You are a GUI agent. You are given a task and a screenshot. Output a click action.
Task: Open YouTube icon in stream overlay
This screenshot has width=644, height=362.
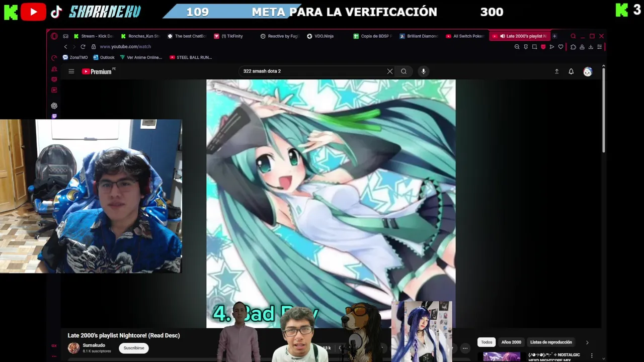coord(33,12)
